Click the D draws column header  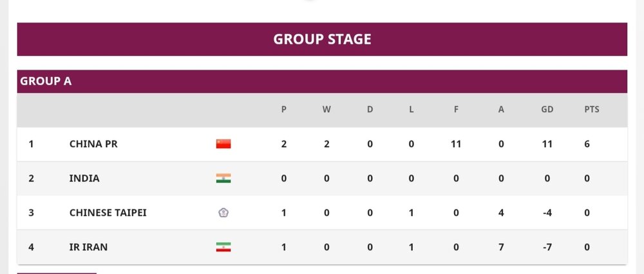pyautogui.click(x=370, y=110)
